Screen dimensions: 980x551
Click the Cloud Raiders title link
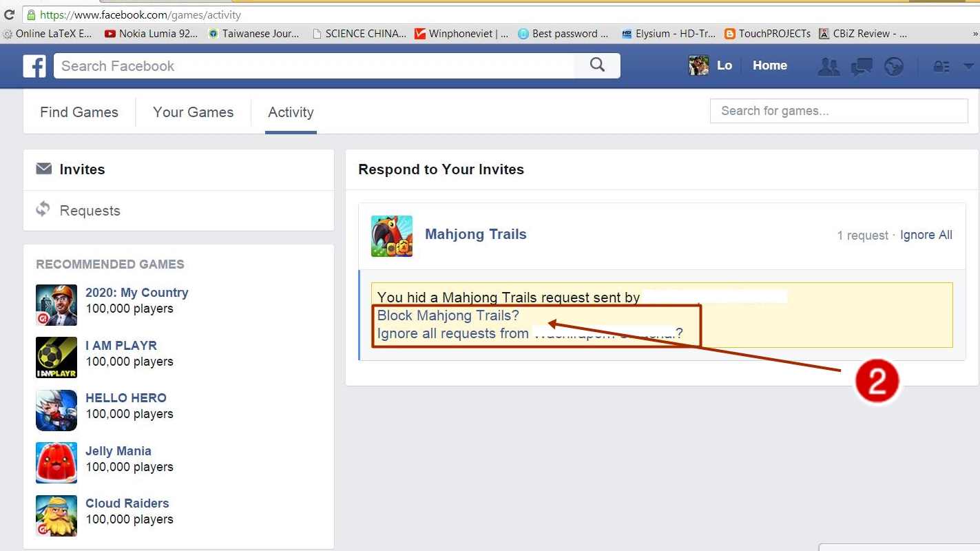[x=127, y=503]
